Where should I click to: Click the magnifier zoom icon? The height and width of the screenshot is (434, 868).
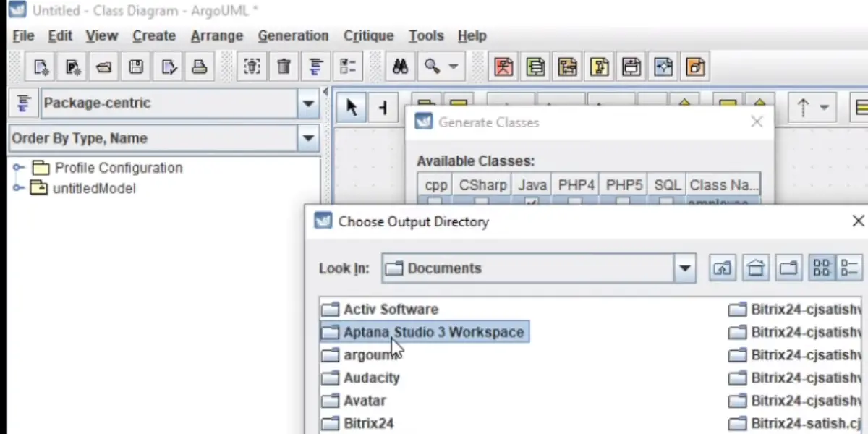[433, 67]
